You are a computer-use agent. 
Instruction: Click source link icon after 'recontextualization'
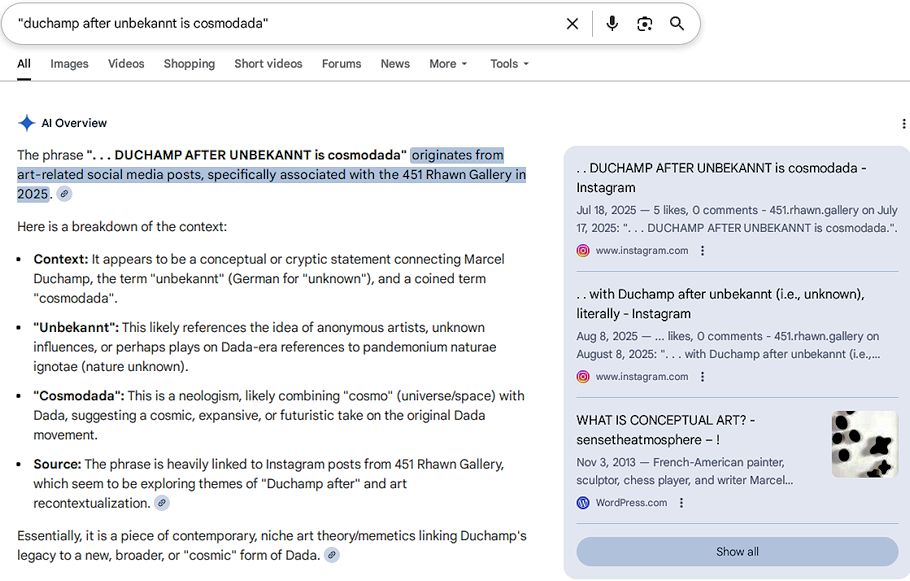pos(161,503)
